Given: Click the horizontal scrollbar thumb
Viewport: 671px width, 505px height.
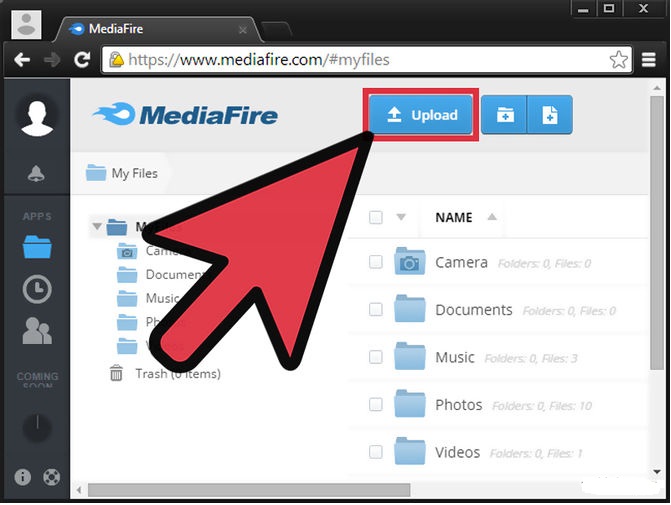Looking at the screenshot, I should [x=249, y=490].
